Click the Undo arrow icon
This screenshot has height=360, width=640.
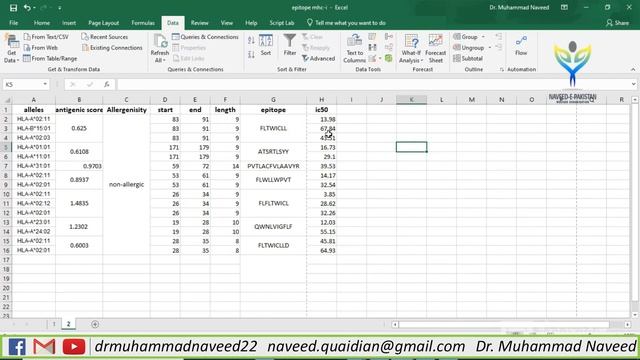point(27,8)
